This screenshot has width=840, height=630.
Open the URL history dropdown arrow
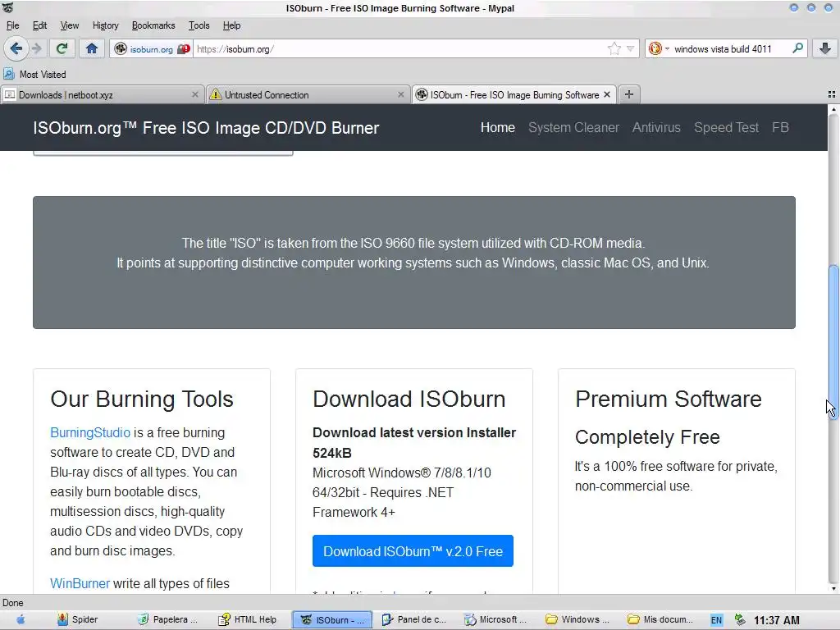(x=631, y=48)
